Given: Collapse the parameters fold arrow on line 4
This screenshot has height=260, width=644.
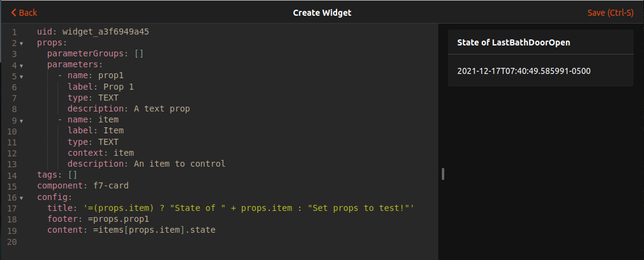Looking at the screenshot, I should coord(21,65).
